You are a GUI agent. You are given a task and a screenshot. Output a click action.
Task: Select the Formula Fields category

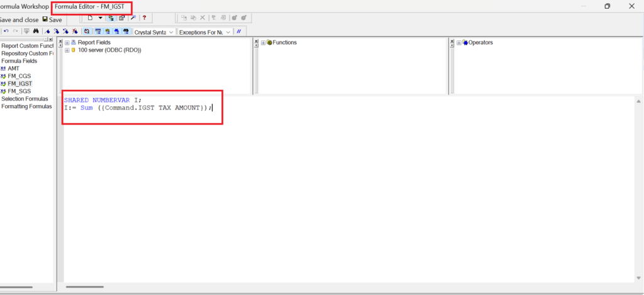pos(19,61)
